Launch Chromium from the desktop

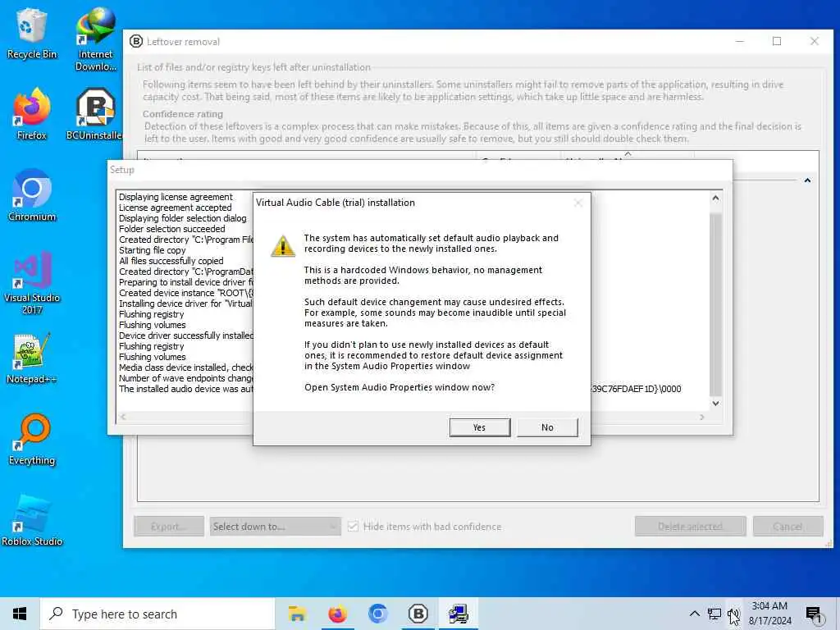pyautogui.click(x=32, y=195)
